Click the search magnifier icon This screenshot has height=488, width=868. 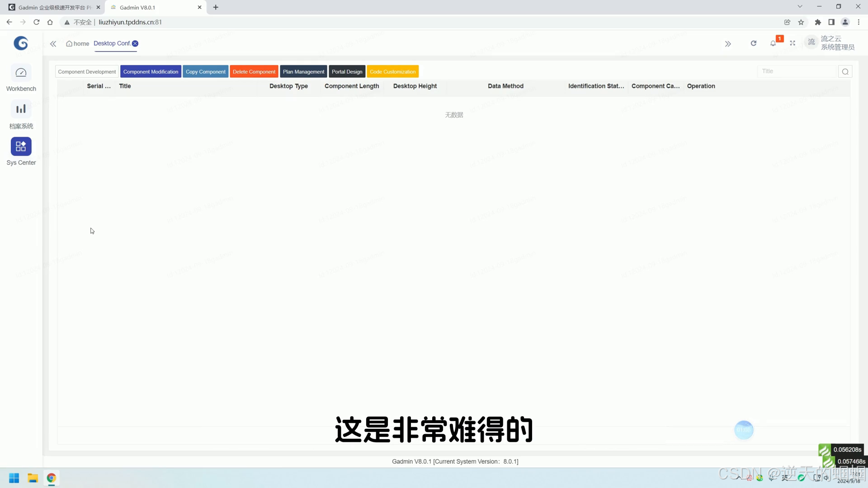point(845,72)
